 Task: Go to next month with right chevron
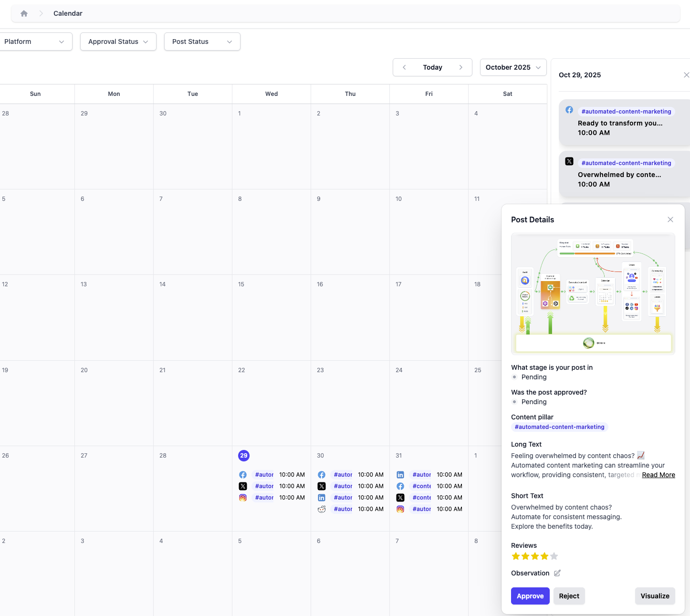(460, 67)
